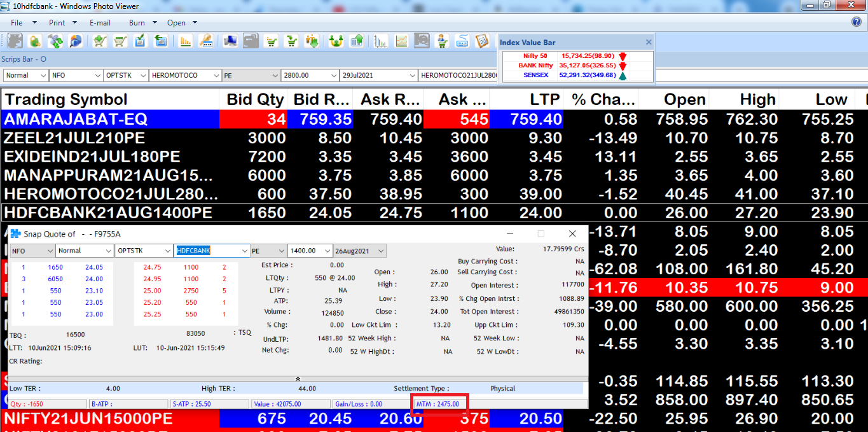This screenshot has width=868, height=432.
Task: Click the Trading Symbol column header
Action: tap(110, 99)
